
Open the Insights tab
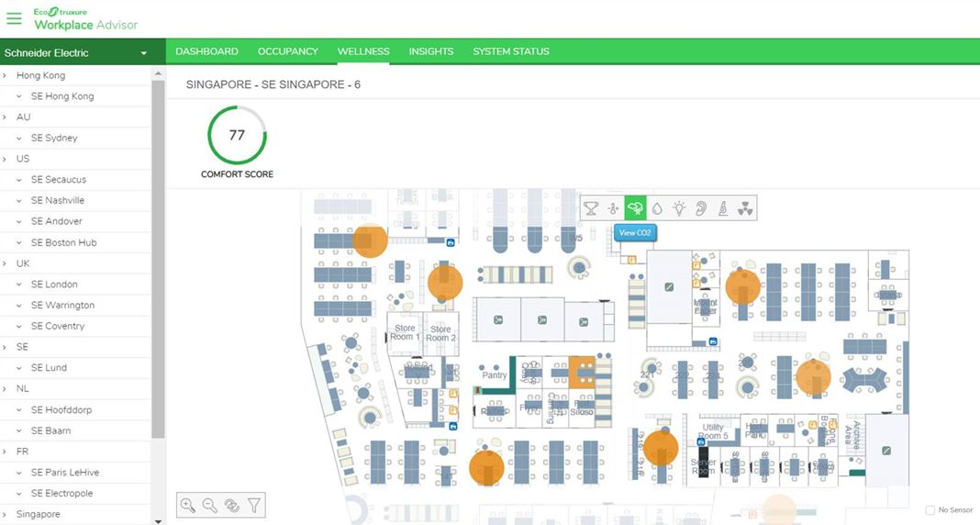pos(431,51)
